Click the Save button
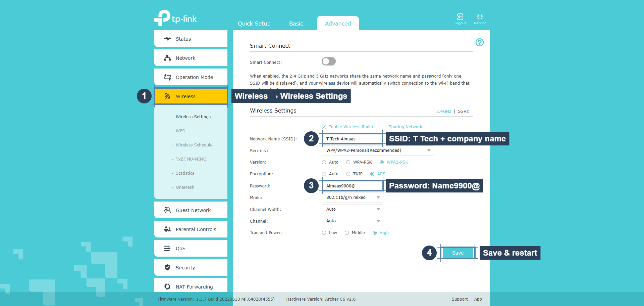This screenshot has width=644, height=306. [x=458, y=253]
